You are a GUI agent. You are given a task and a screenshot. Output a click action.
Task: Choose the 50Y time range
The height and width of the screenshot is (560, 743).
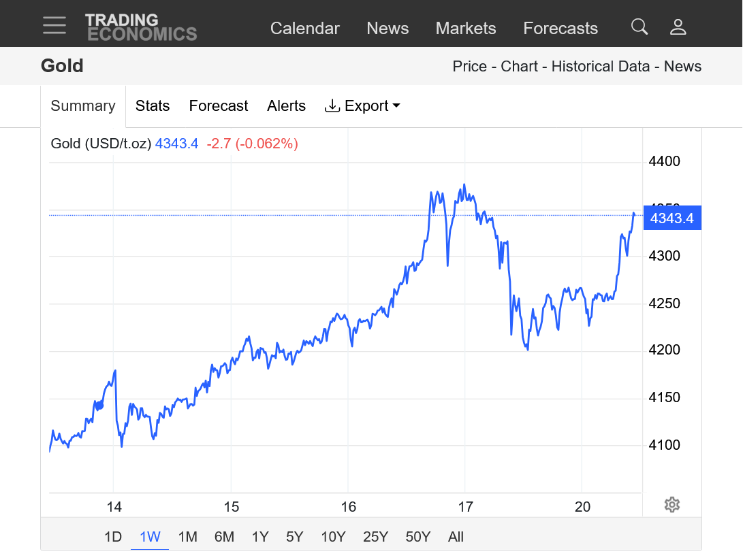(x=417, y=537)
